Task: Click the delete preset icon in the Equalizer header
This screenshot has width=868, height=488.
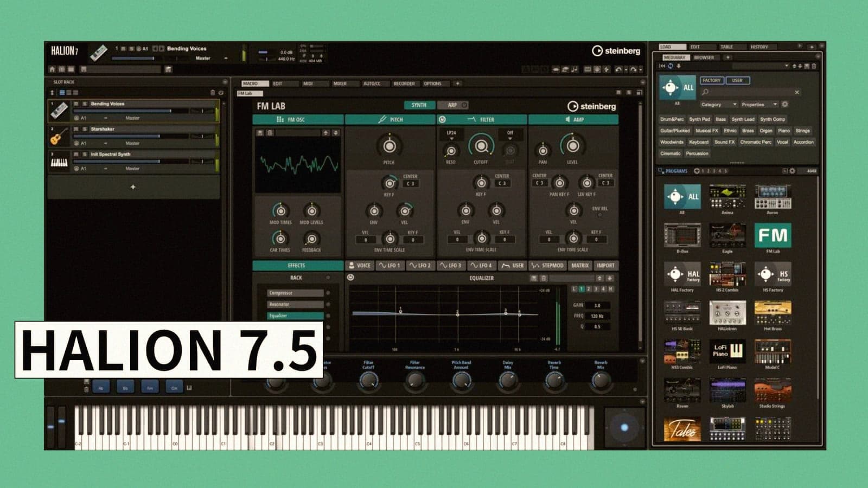Action: [x=544, y=278]
